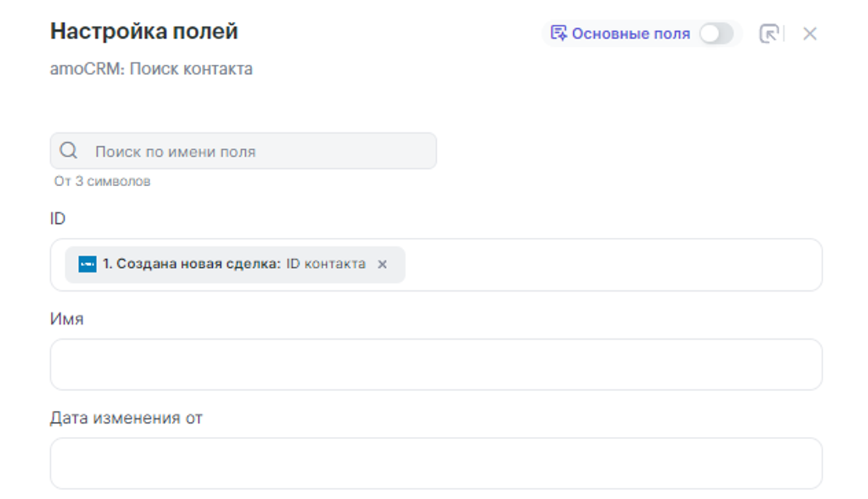Screen dimensions: 868x499
Task: Click the От 3 символов hint text
Action: [102, 182]
